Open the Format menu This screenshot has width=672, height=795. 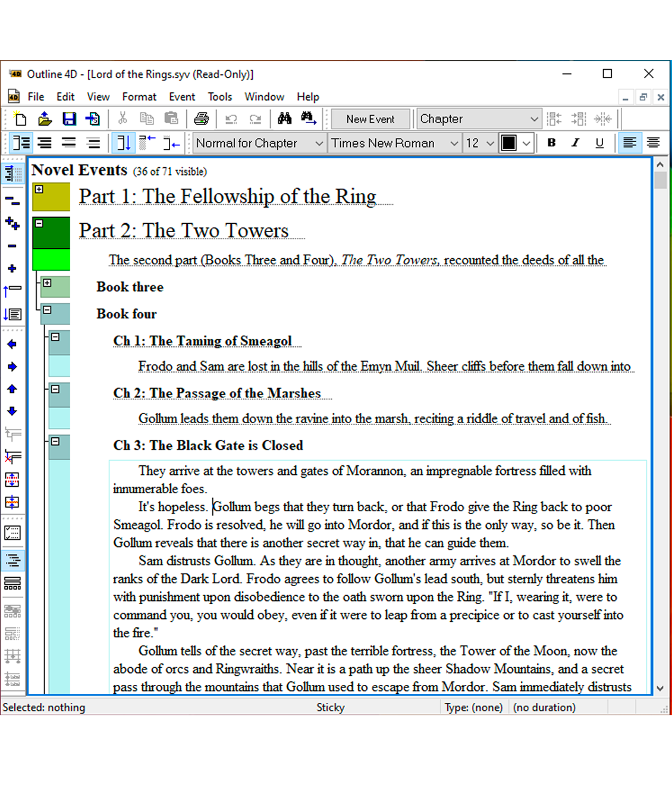139,97
